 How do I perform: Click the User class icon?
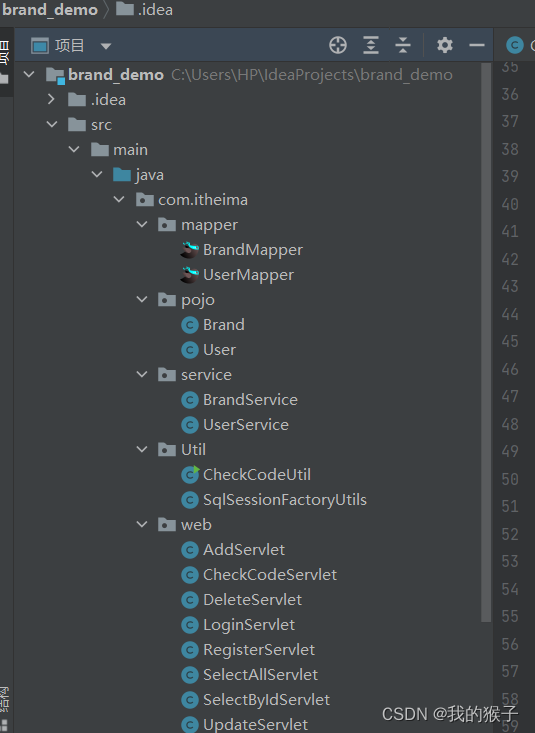tap(189, 350)
